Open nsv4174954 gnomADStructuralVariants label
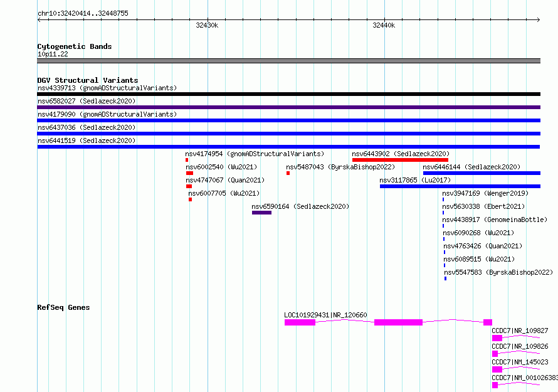The width and height of the screenshot is (558, 392). pyautogui.click(x=255, y=154)
